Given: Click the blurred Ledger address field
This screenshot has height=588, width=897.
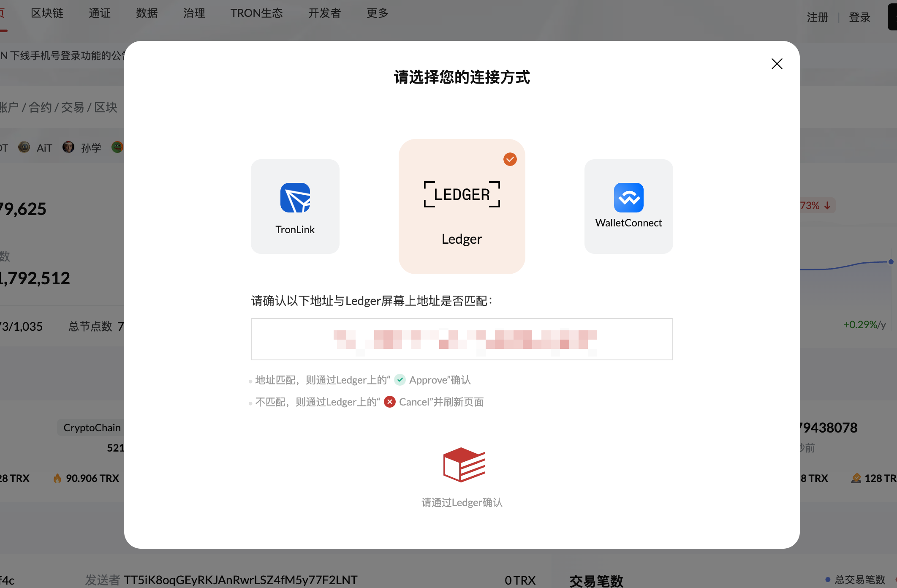Looking at the screenshot, I should 462,339.
